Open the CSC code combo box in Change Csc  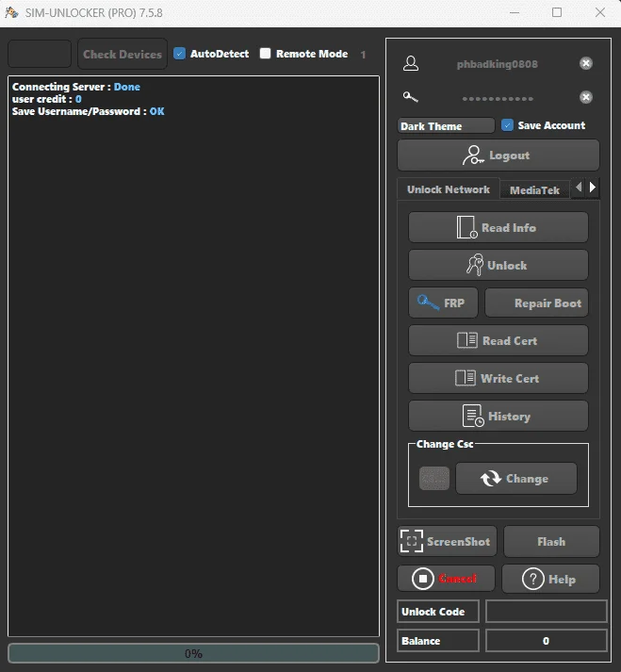pos(434,478)
